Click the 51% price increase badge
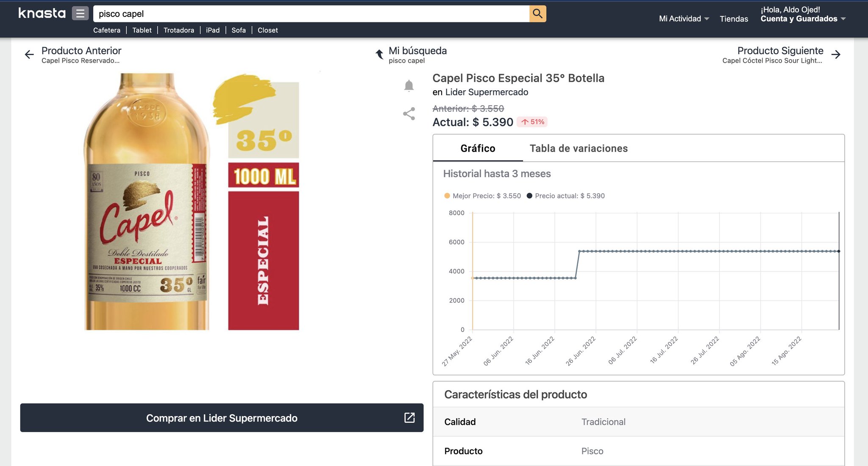This screenshot has height=466, width=868. point(533,122)
